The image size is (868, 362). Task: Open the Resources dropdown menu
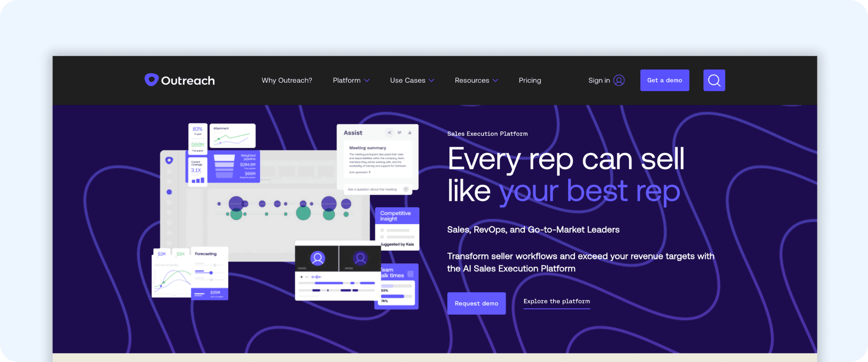point(476,80)
